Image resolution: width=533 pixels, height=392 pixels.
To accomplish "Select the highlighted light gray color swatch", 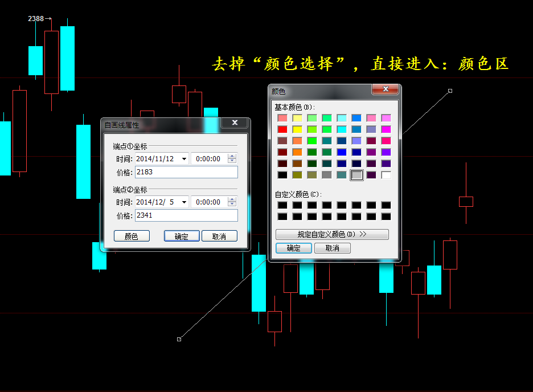I will pyautogui.click(x=356, y=175).
